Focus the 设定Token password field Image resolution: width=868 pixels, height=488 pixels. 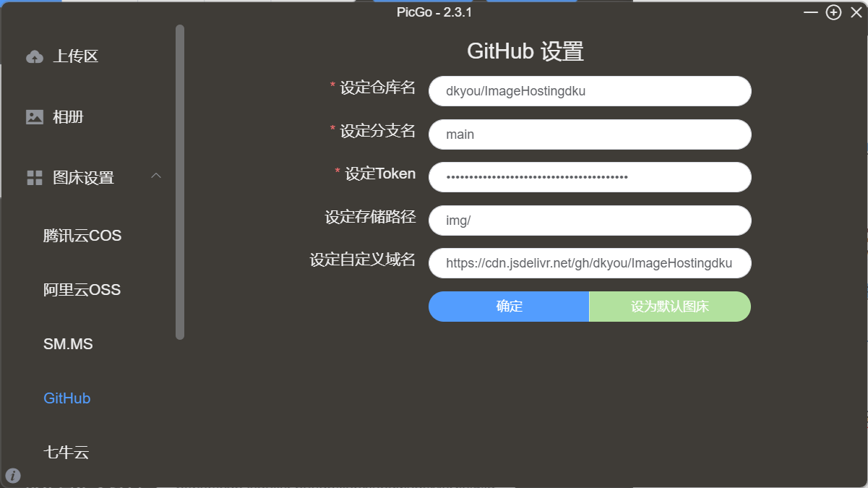[x=590, y=177]
